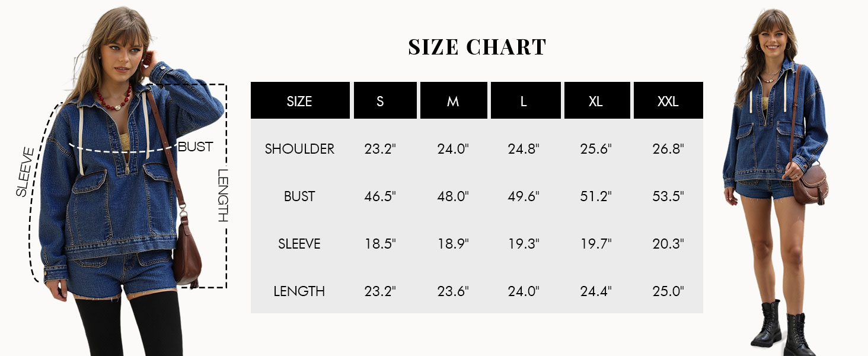868x356 pixels.
Task: Click the SHOULDER row label
Action: [299, 149]
